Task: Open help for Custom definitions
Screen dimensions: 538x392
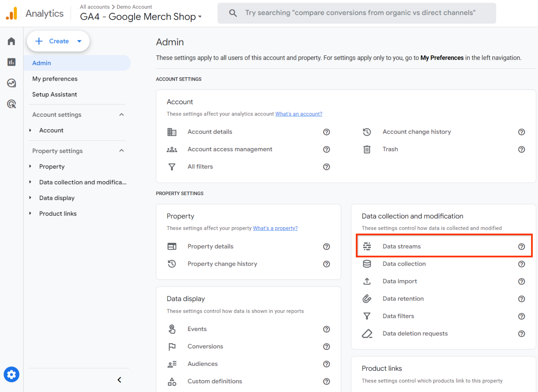Action: [x=327, y=381]
